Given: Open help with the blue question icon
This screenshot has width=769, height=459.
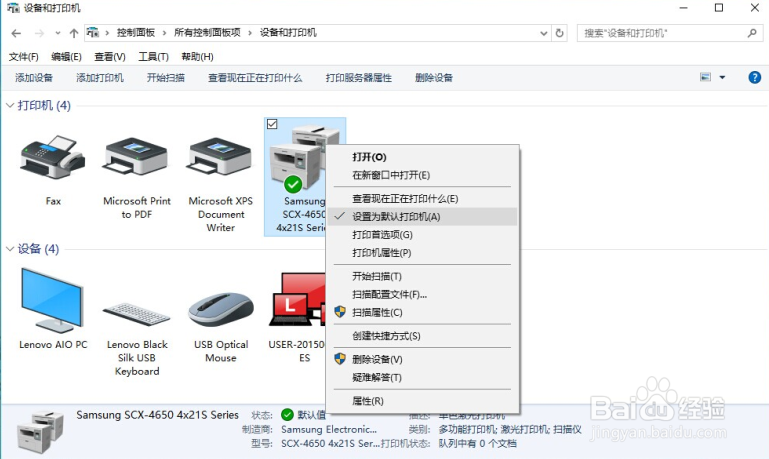Looking at the screenshot, I should coord(755,77).
